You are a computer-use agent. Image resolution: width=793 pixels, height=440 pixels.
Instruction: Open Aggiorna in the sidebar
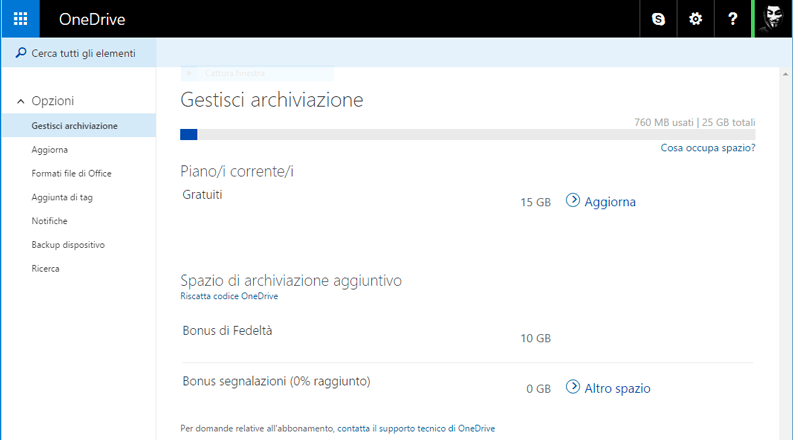[x=49, y=150]
